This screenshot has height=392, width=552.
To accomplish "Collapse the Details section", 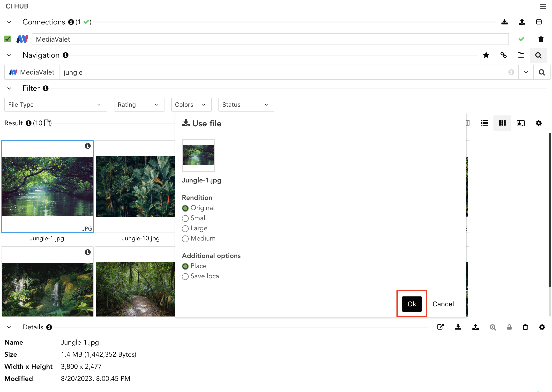I will [9, 327].
